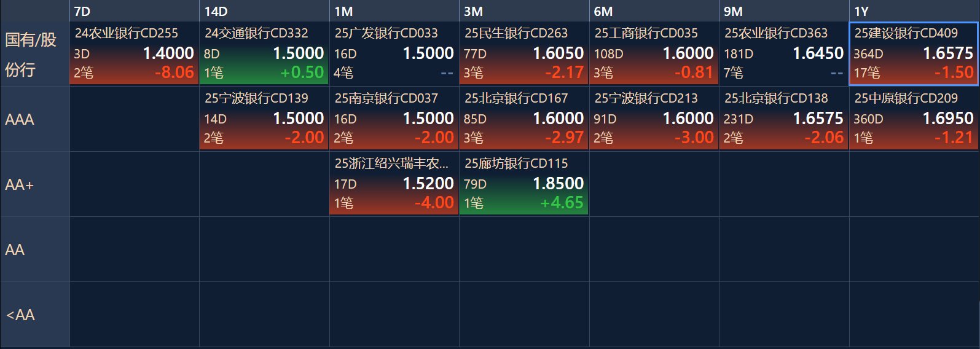Click the AA+ rating row label
The width and height of the screenshot is (980, 349).
(34, 184)
